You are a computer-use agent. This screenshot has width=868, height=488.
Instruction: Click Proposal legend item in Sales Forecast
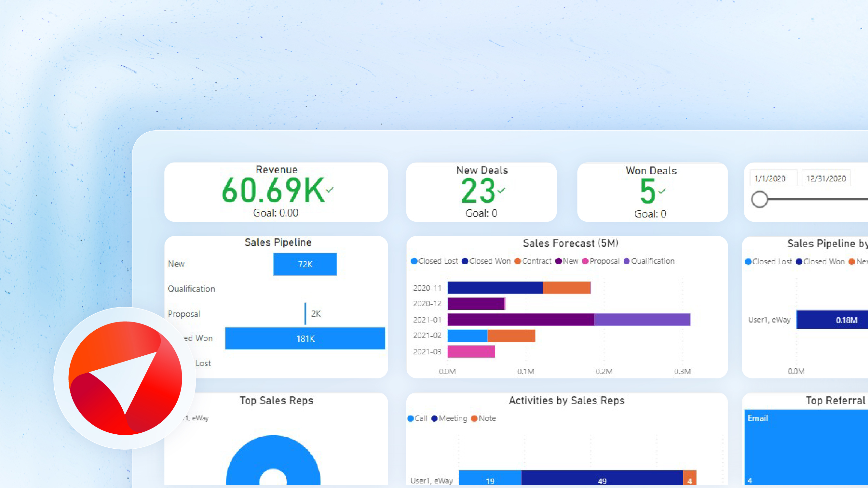pyautogui.click(x=601, y=261)
